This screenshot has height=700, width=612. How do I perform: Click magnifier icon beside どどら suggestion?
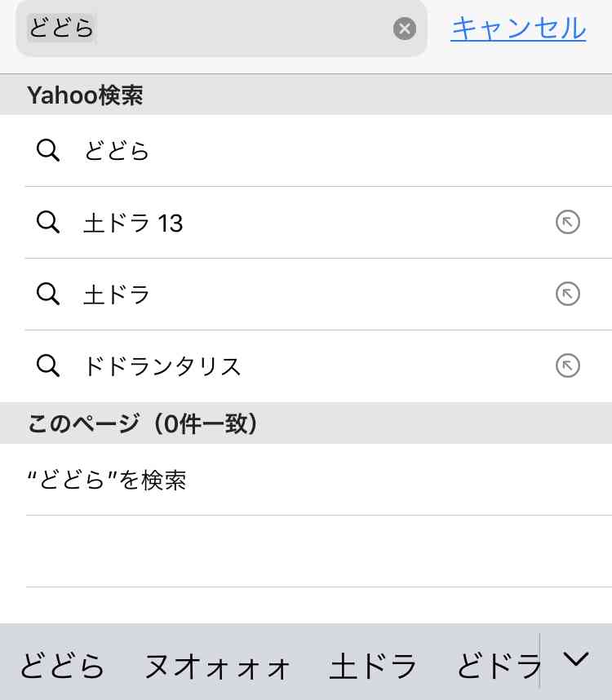(48, 150)
